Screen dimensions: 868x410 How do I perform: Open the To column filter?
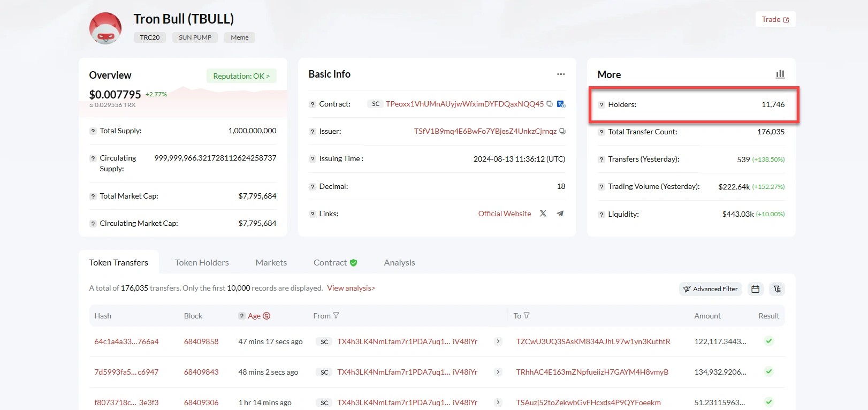527,316
